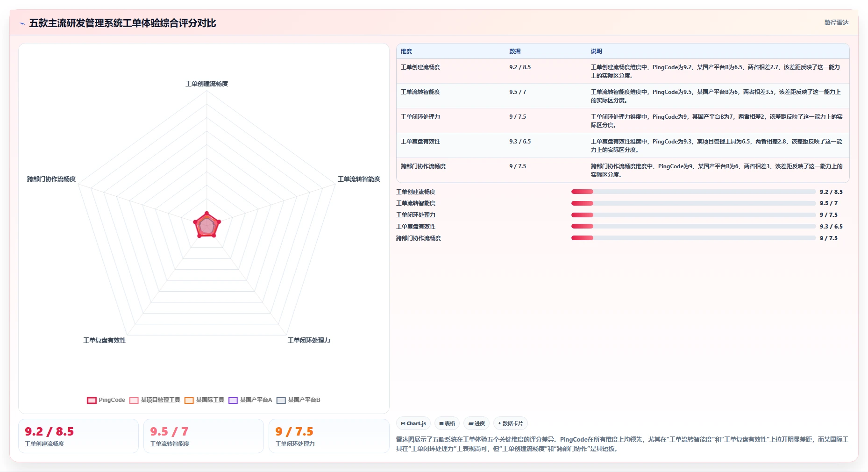This screenshot has height=472, width=868.
Task: Click description text for 工单复盘有效性 row
Action: click(716, 146)
